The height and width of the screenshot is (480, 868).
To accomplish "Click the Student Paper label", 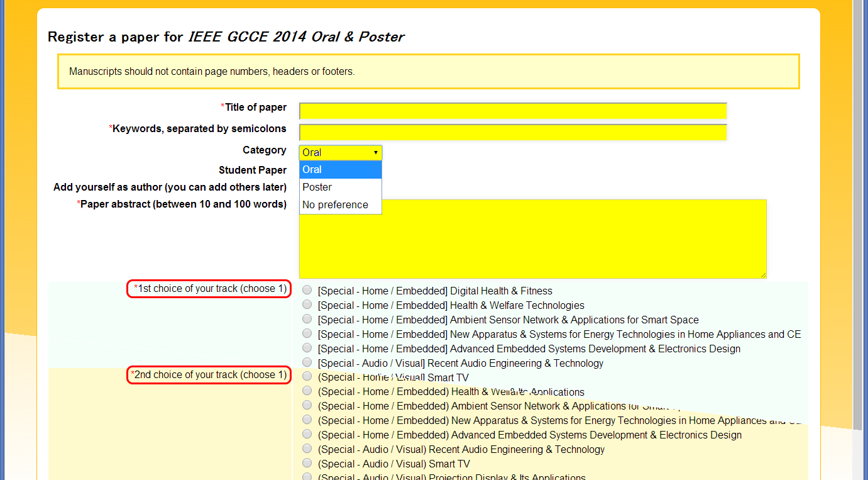I will coord(253,170).
